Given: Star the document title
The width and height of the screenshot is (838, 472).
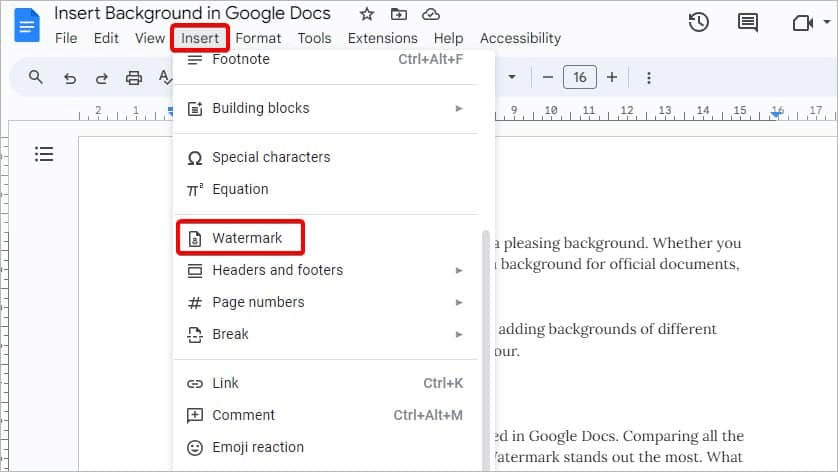Looking at the screenshot, I should pyautogui.click(x=367, y=14).
